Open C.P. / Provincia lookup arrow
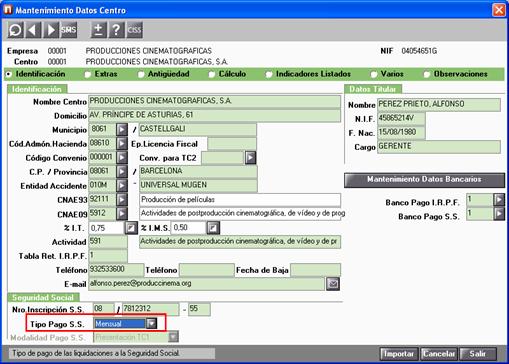The image size is (509, 364). coord(122,172)
